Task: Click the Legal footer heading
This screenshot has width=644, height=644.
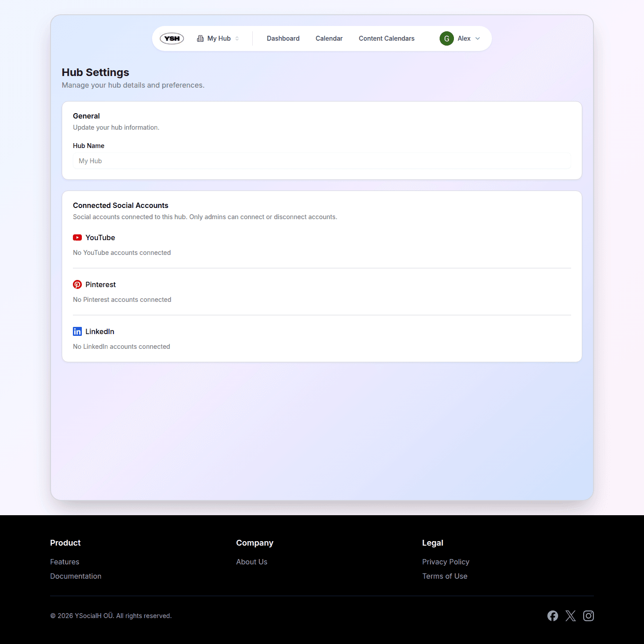Action: pos(432,542)
